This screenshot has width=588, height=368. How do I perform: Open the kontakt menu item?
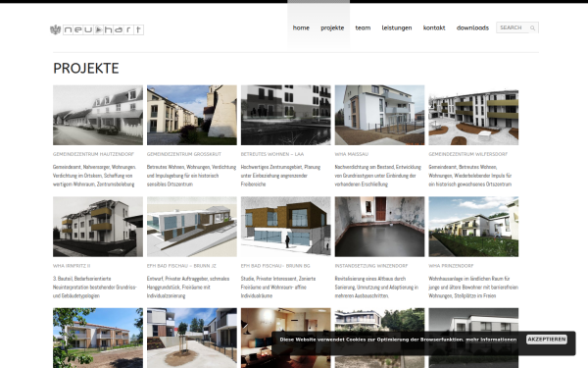pos(434,27)
